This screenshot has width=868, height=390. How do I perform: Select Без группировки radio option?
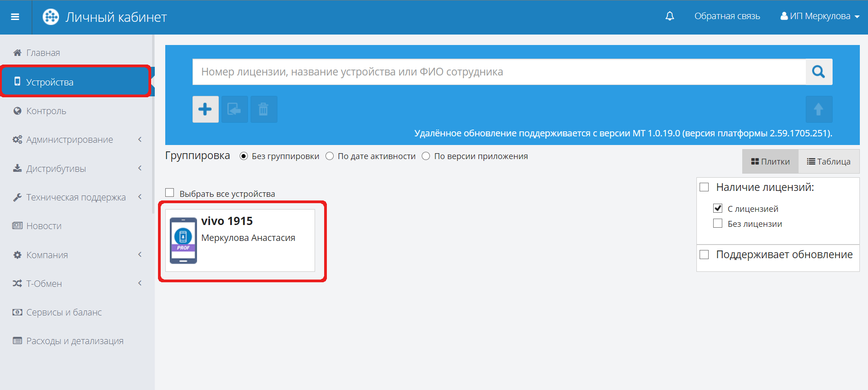click(x=244, y=156)
